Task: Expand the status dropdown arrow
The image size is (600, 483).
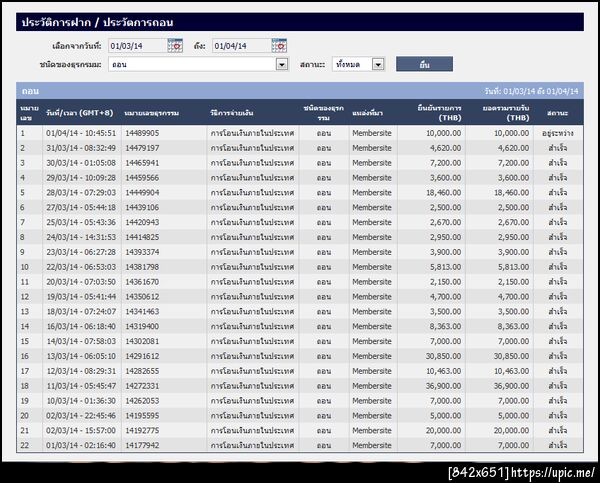Action: coord(378,64)
